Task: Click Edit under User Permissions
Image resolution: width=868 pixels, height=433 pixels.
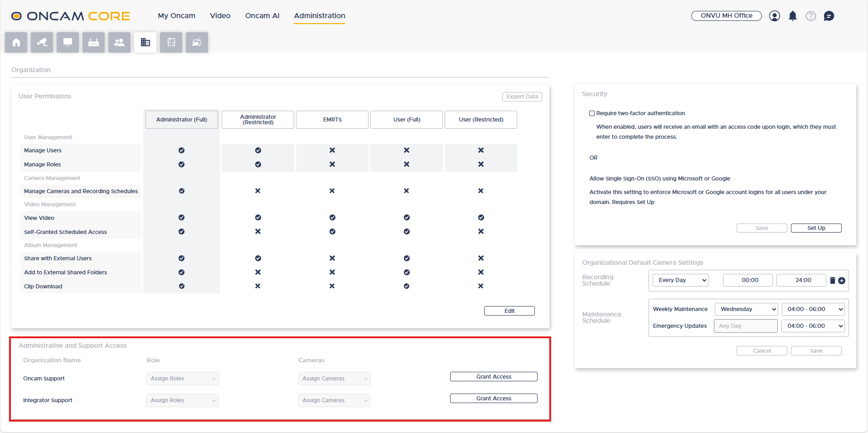Action: (509, 311)
